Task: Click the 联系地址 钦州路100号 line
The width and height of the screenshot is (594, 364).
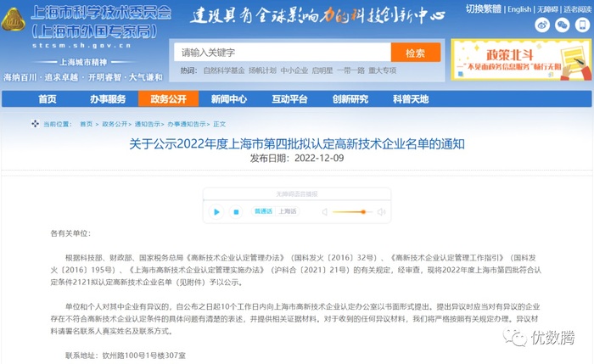Action: 126,356
